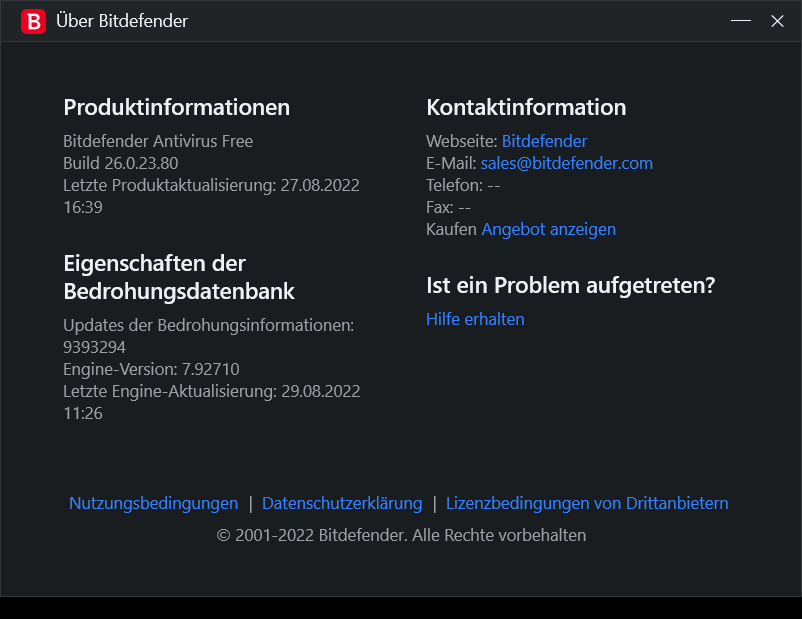Screen dimensions: 802x619
Task: Click the Über Bitdefender window title
Action: [x=122, y=21]
